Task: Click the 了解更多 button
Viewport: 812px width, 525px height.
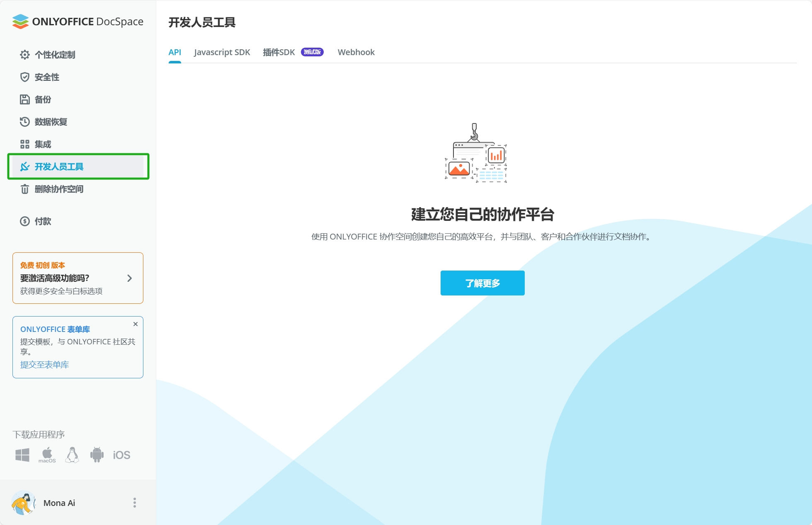Action: [x=482, y=283]
